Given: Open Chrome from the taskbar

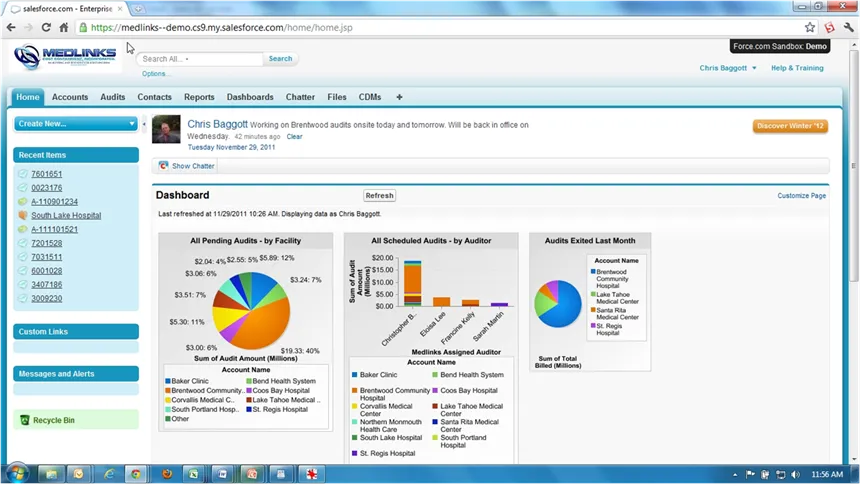Looking at the screenshot, I should point(135,474).
